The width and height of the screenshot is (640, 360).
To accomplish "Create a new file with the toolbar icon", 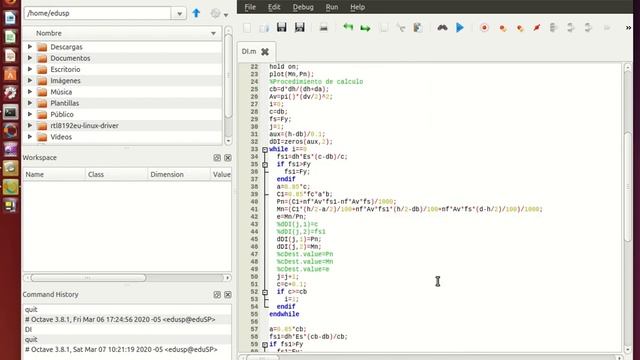I will (x=247, y=28).
